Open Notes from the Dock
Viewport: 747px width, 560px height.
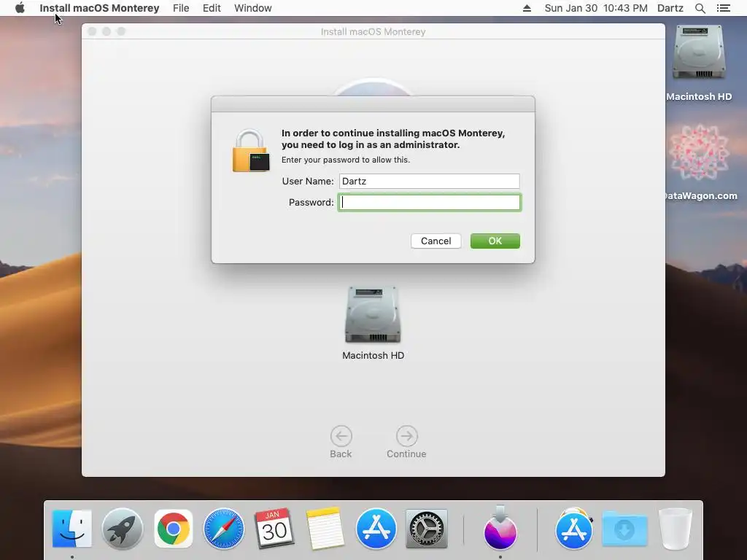click(x=325, y=528)
